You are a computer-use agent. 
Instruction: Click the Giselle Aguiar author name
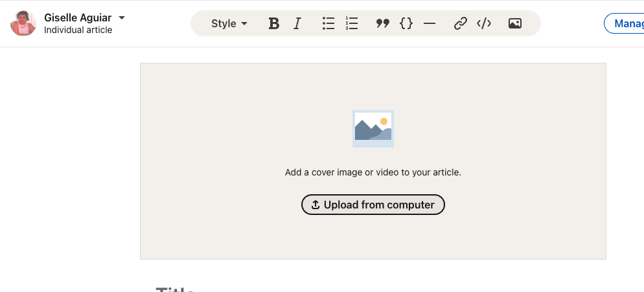tap(78, 17)
